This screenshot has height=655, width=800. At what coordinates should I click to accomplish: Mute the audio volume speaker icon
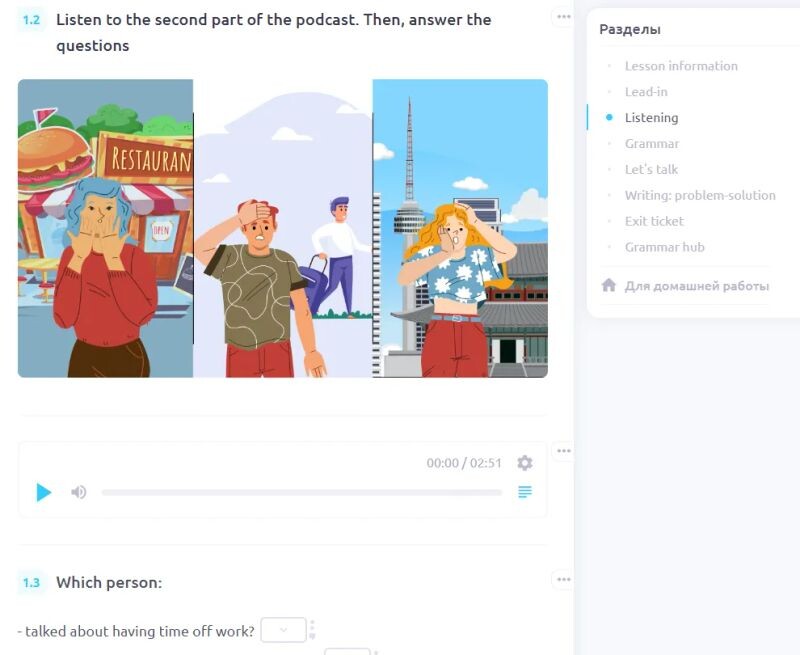(79, 492)
